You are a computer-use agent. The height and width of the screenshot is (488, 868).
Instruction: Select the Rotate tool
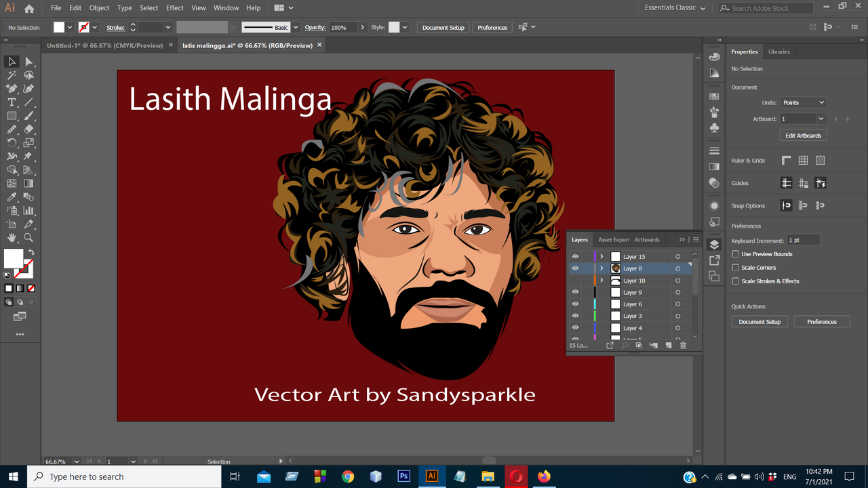12,143
